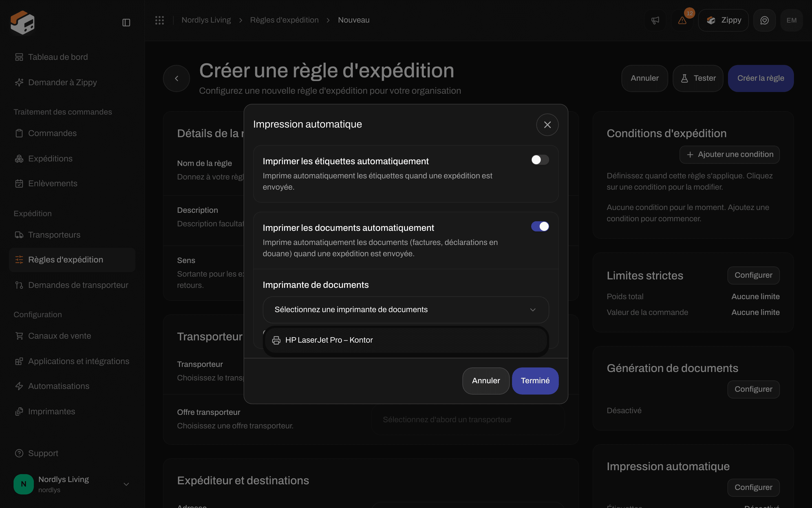The image size is (812, 508).
Task: Open EM user avatar menu
Action: pos(791,20)
